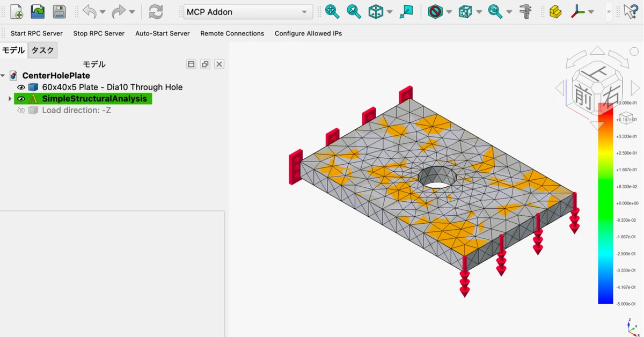
Task: Choose the red draw style icon
Action: tap(435, 11)
